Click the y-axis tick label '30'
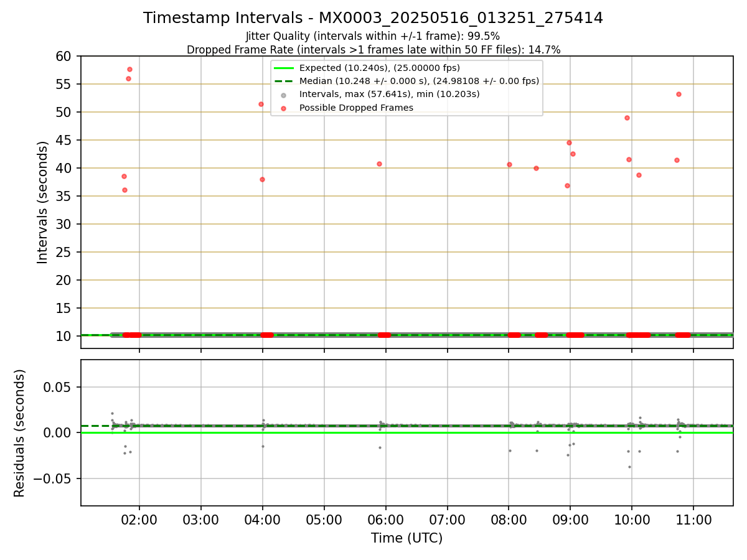Viewport: 747px width, 560px height. click(x=65, y=224)
